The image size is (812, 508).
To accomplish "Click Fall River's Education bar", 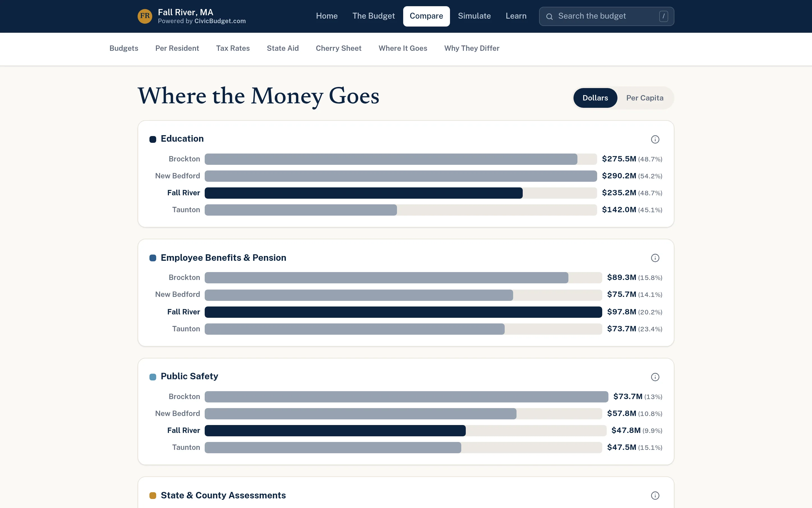I will 363,193.
